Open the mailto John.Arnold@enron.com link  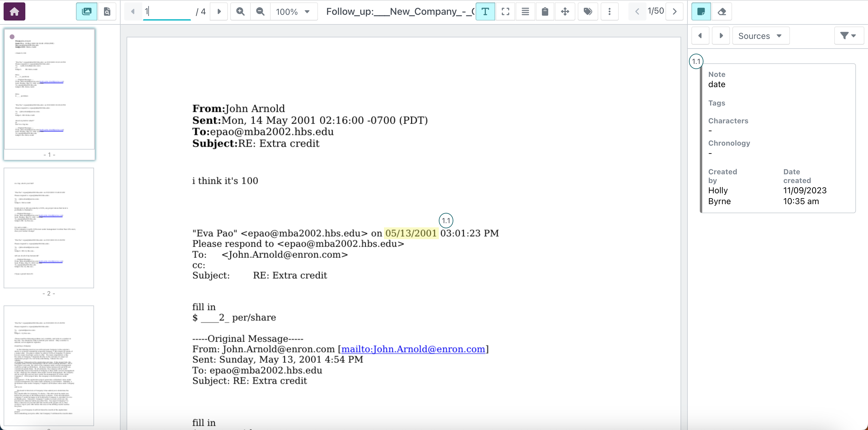tap(413, 349)
